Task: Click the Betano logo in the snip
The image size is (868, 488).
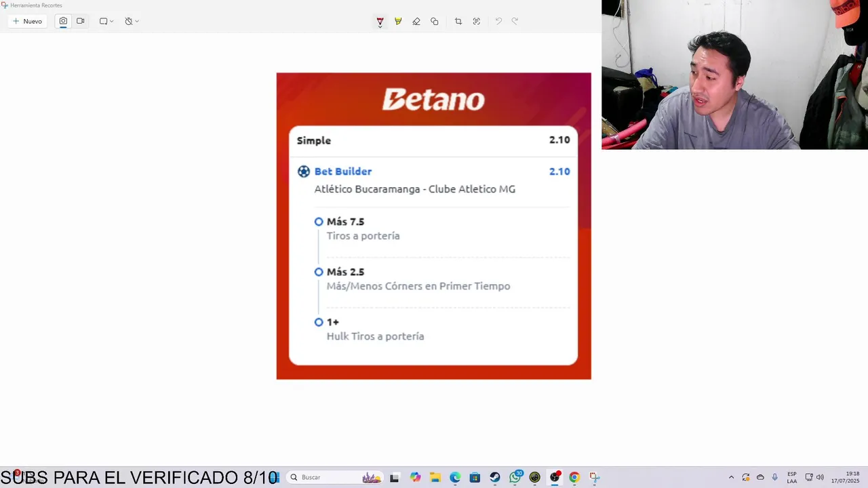Action: (433, 100)
